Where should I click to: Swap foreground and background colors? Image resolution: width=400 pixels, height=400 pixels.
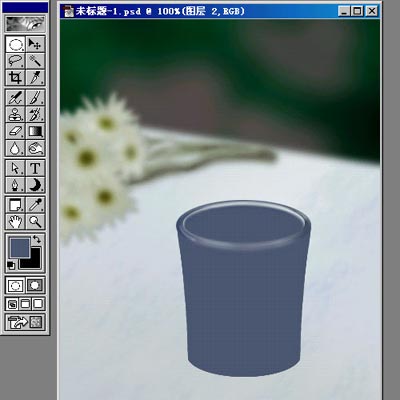click(x=37, y=239)
